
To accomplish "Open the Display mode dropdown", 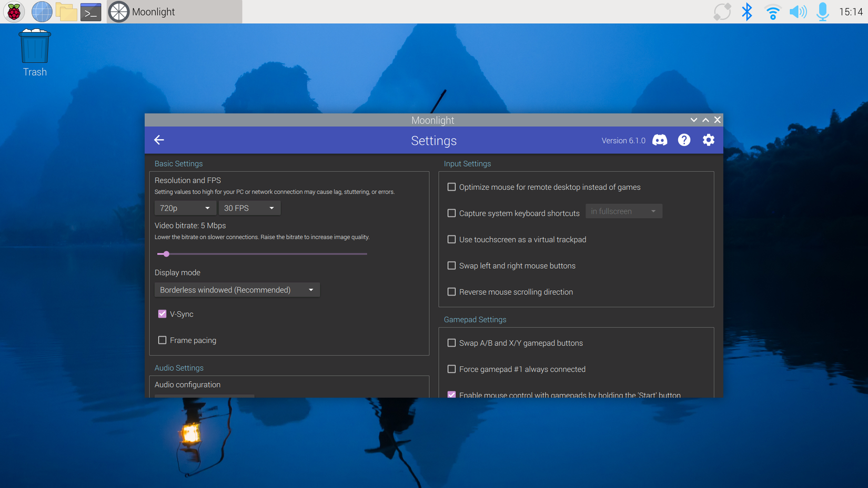I will (x=237, y=290).
